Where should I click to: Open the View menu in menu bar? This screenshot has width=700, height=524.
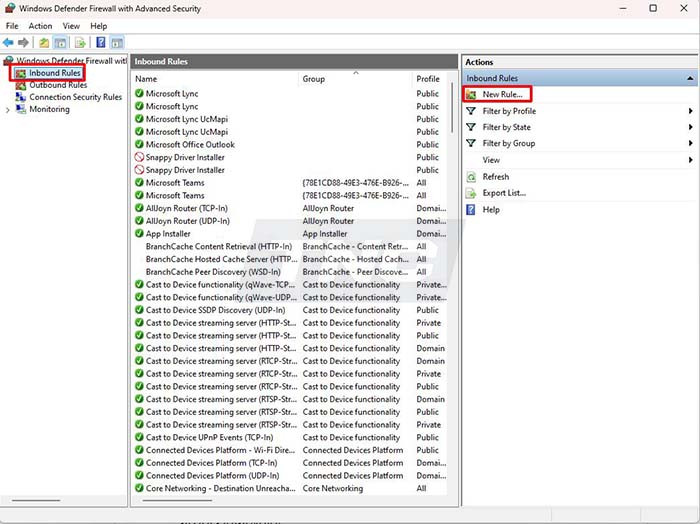pos(71,26)
